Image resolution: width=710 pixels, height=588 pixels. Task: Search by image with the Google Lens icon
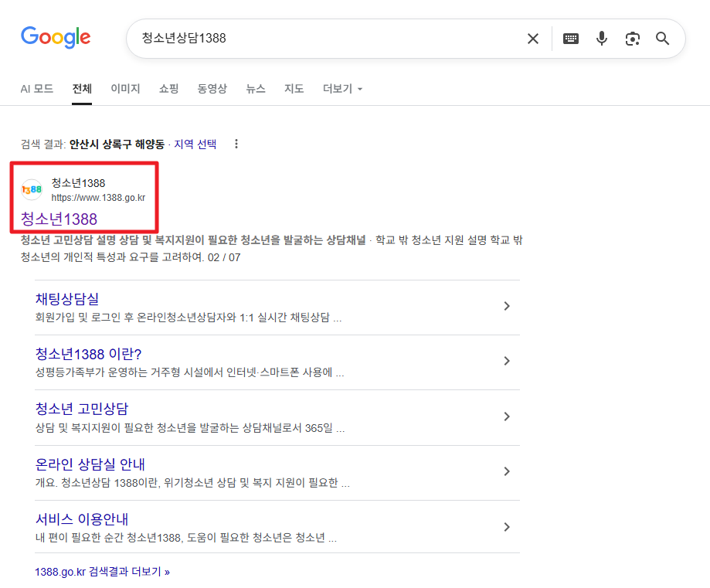click(632, 38)
